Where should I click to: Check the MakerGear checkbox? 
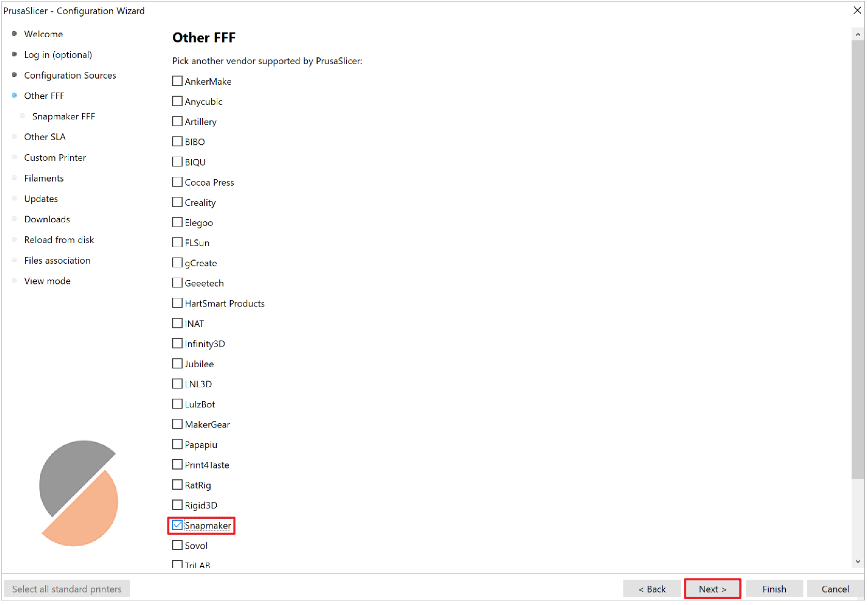tap(177, 424)
